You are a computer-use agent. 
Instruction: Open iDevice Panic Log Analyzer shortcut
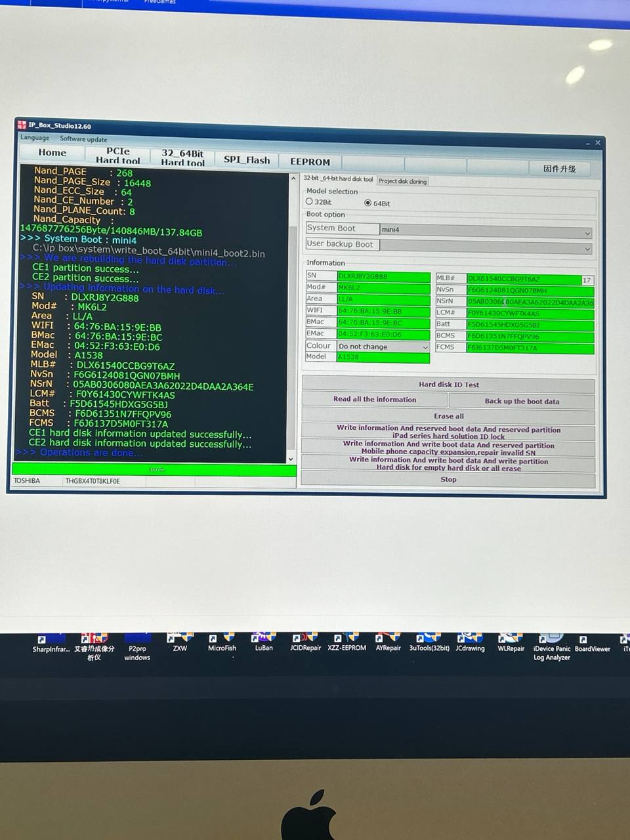click(551, 648)
